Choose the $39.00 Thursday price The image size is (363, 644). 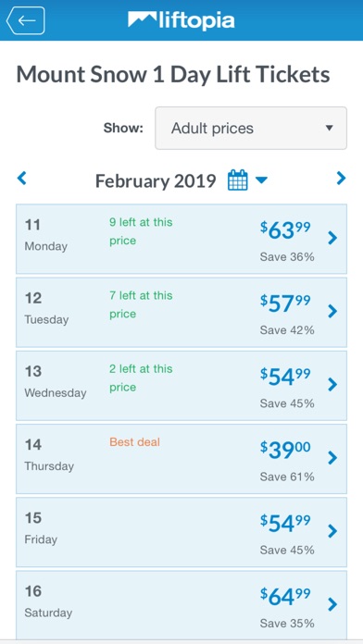(x=285, y=452)
